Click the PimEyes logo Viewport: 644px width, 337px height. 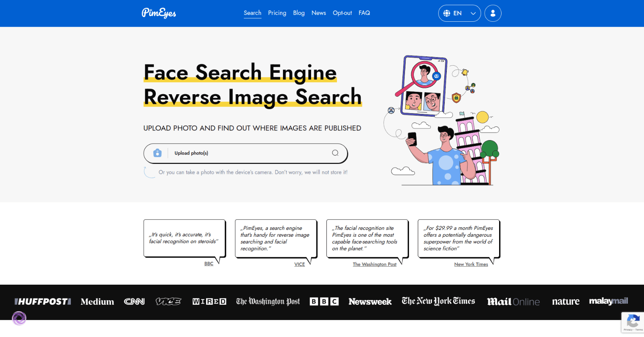(x=159, y=13)
